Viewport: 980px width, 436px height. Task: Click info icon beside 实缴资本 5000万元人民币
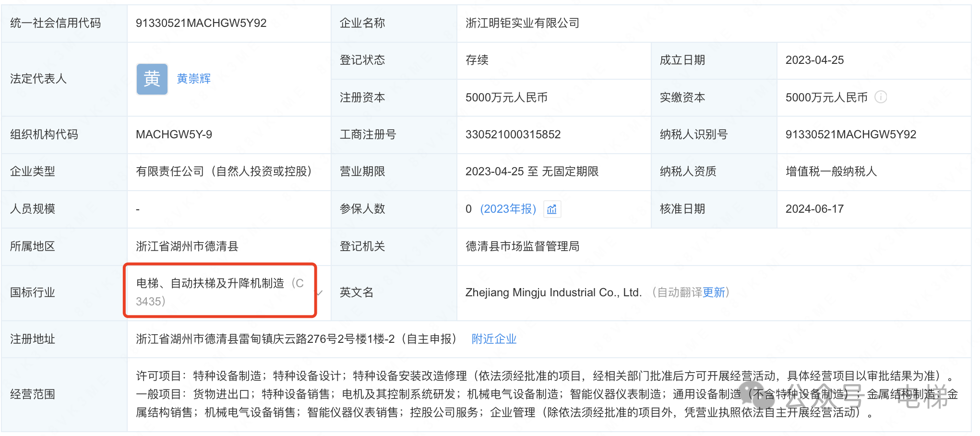(x=881, y=97)
